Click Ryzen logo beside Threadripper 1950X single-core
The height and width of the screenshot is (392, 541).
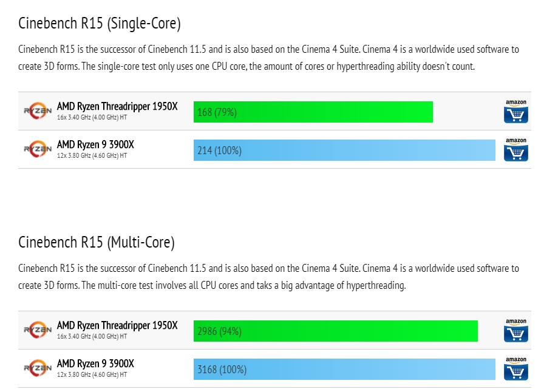pyautogui.click(x=38, y=110)
